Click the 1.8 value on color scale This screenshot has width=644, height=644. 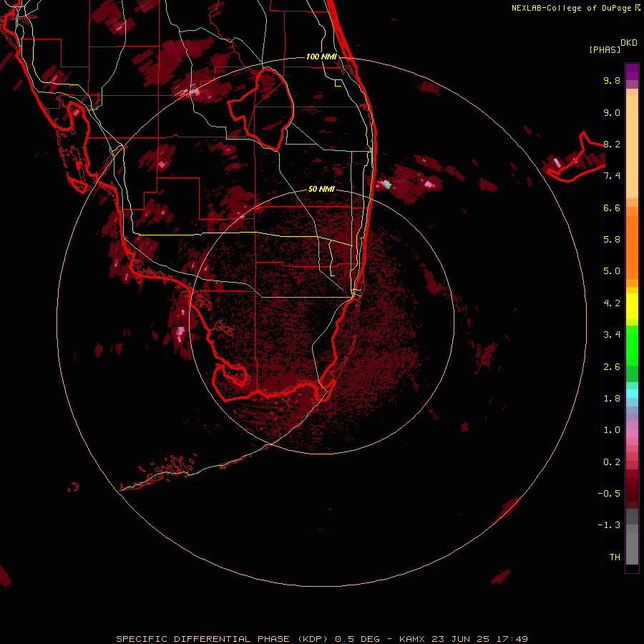(612, 399)
